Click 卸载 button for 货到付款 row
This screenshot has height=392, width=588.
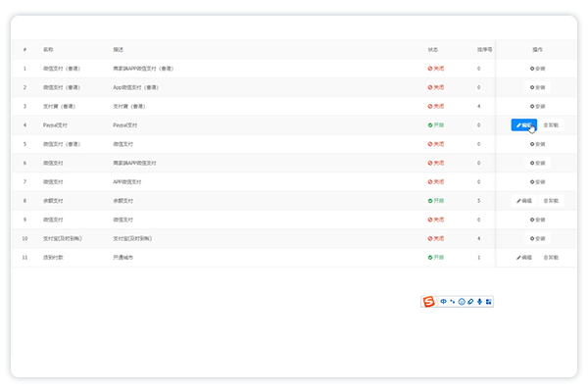pos(552,257)
